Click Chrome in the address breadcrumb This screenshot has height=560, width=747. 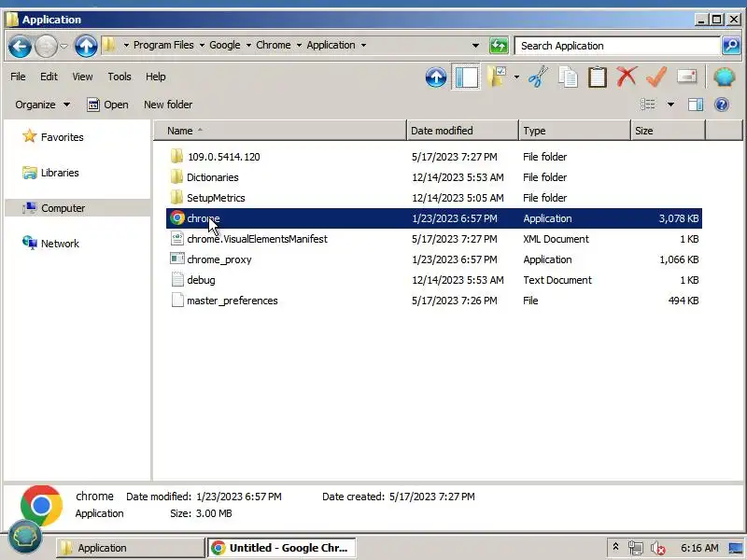click(274, 45)
